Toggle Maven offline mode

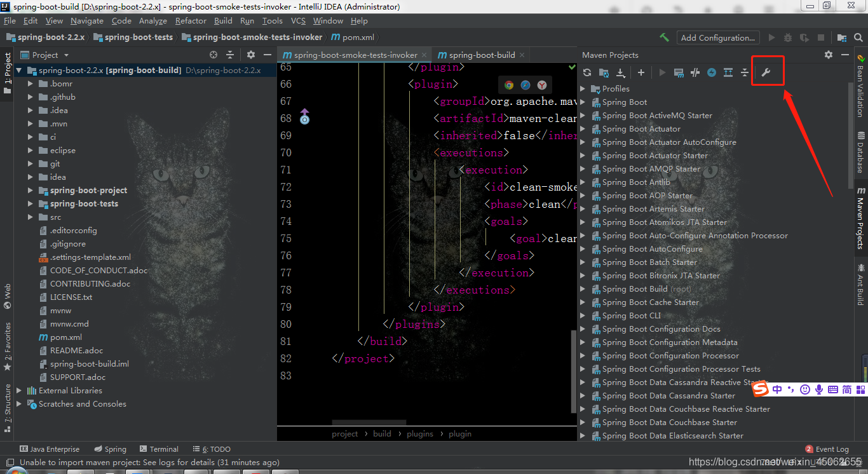(x=695, y=72)
